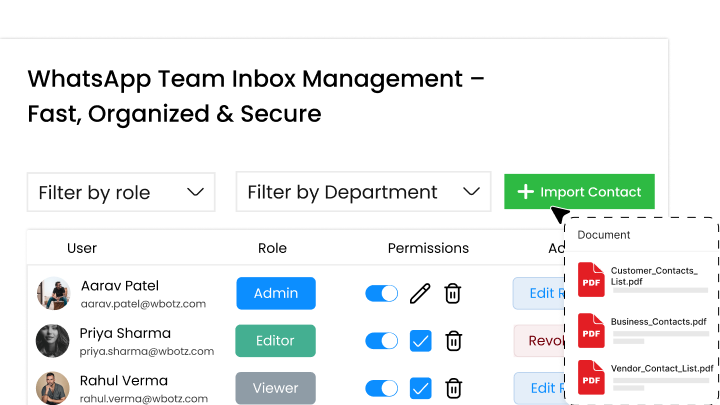Viewport: 720px width, 405px height.
Task: Uncheck Priya Sharma's permission checkbox
Action: click(x=421, y=341)
